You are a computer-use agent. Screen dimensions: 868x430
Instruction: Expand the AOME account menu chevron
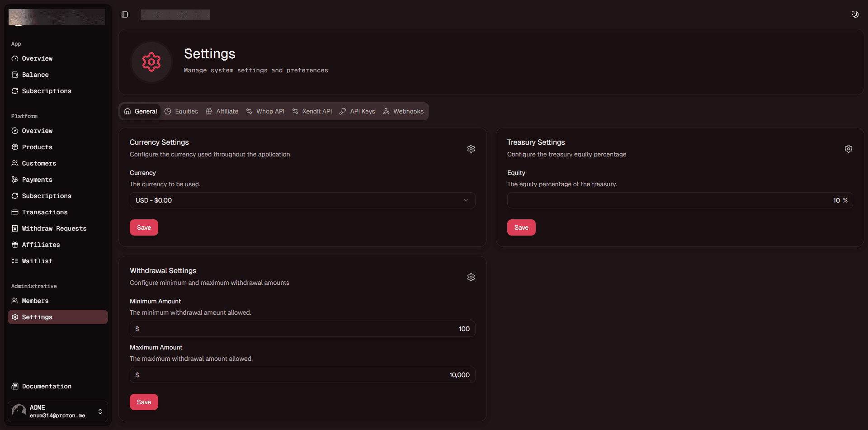[100, 411]
